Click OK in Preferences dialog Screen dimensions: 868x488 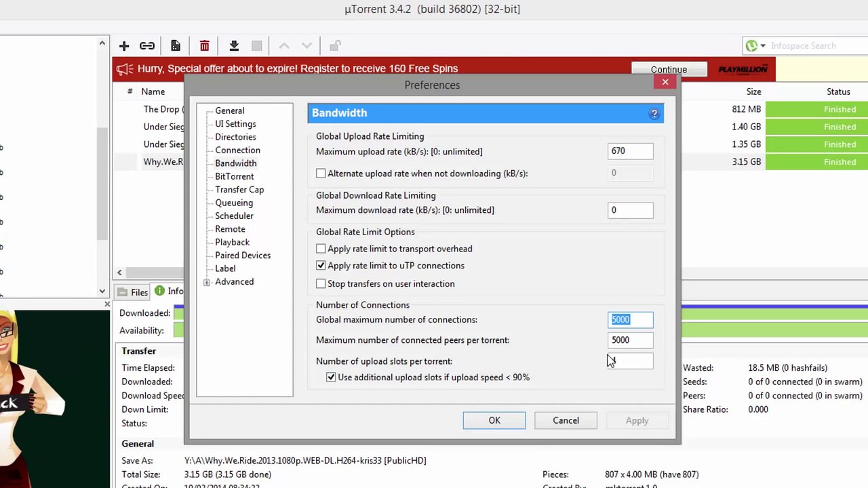pos(494,420)
